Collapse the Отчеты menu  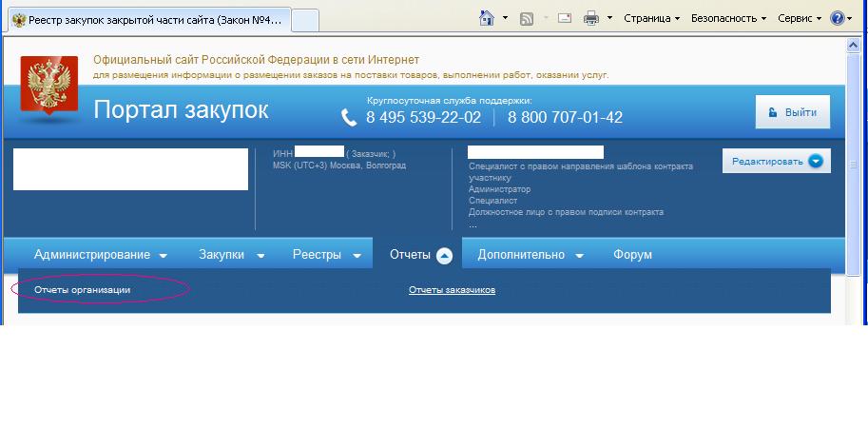pyautogui.click(x=419, y=255)
